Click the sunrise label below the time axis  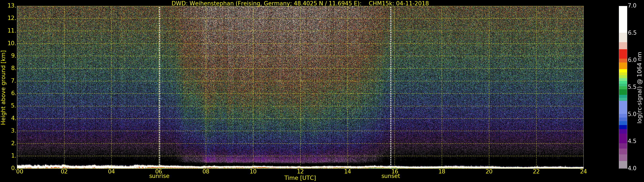[159, 176]
